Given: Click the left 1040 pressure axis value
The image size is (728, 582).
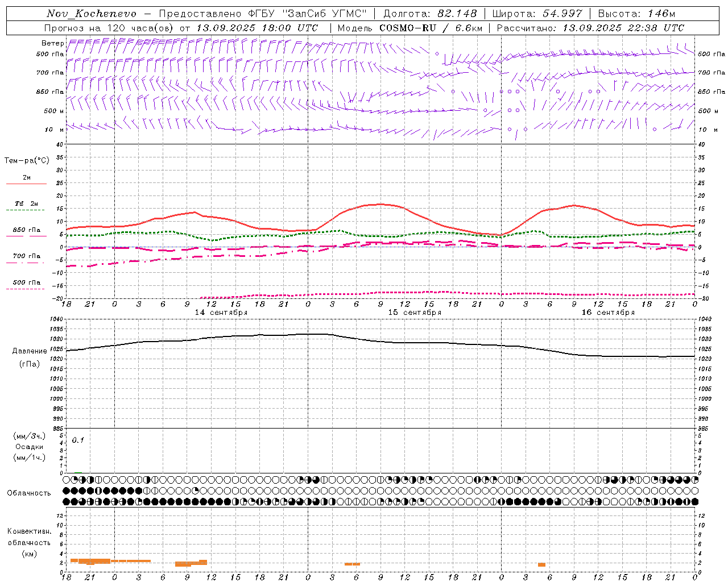Looking at the screenshot, I should [57, 319].
